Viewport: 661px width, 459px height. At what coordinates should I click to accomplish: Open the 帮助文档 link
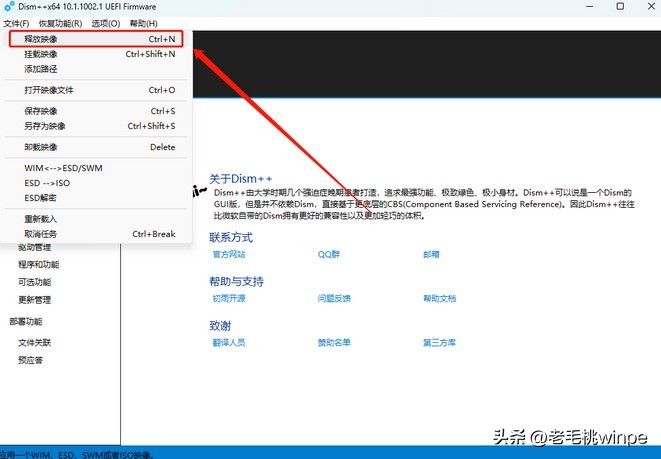440,298
